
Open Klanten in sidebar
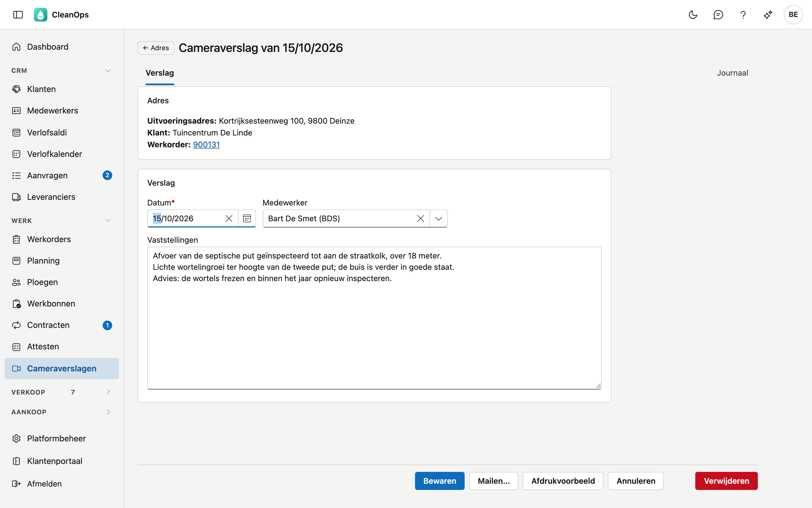(x=62, y=89)
